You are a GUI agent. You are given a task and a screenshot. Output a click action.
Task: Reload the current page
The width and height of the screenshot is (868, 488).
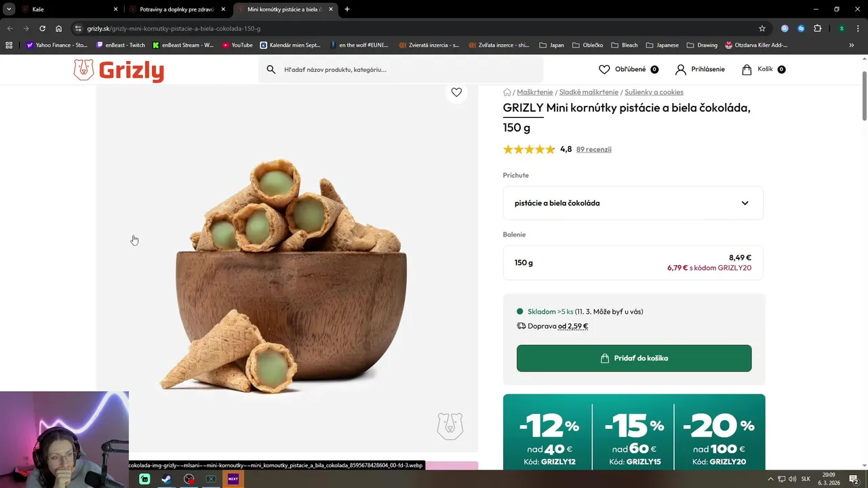click(42, 28)
